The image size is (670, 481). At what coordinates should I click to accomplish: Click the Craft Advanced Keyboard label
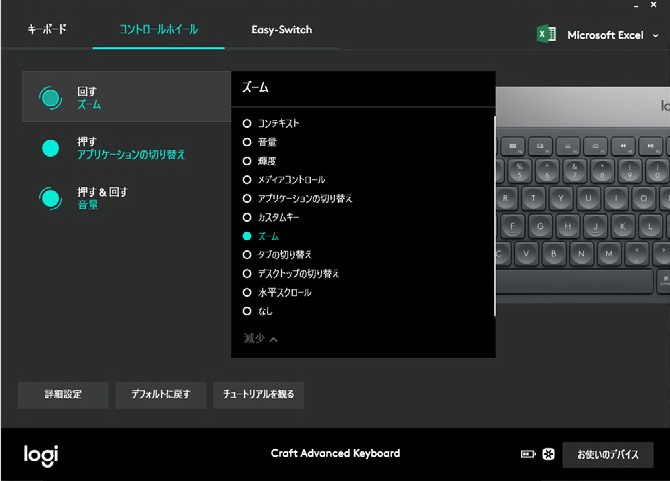335,453
